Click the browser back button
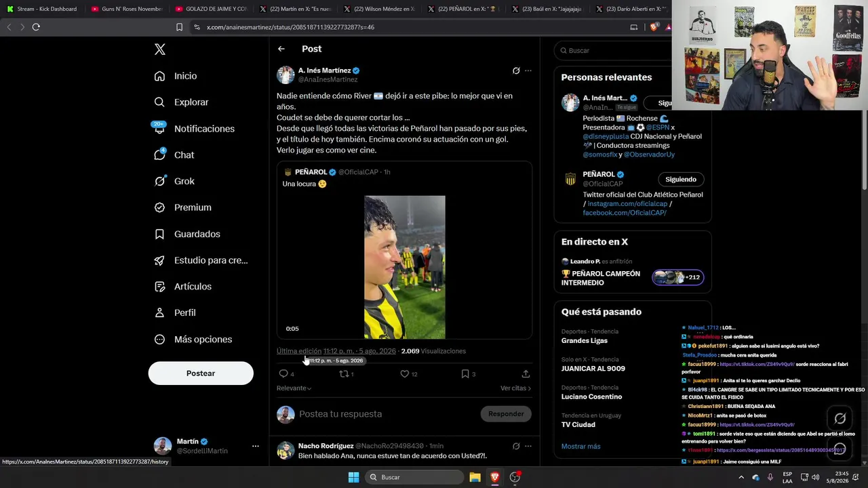 tap(9, 27)
